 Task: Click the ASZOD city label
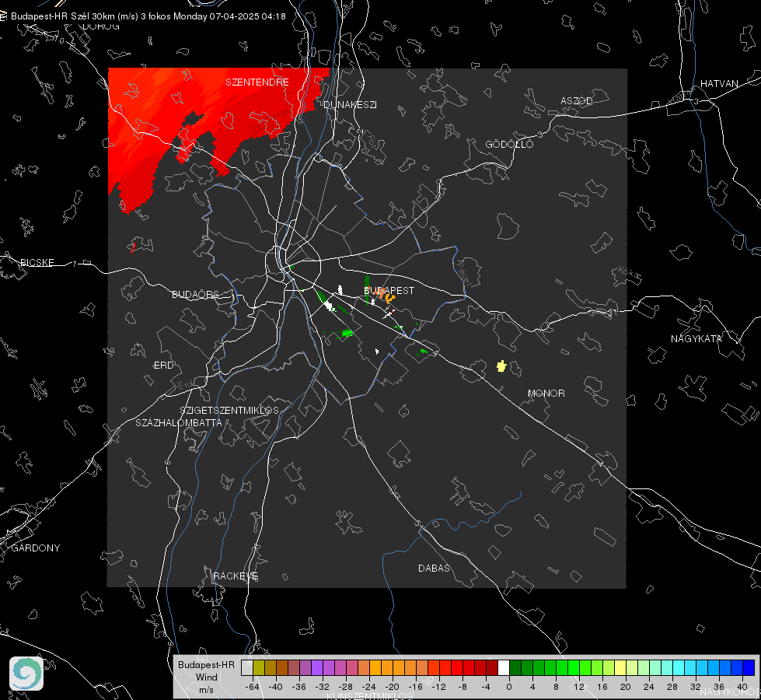click(x=577, y=100)
